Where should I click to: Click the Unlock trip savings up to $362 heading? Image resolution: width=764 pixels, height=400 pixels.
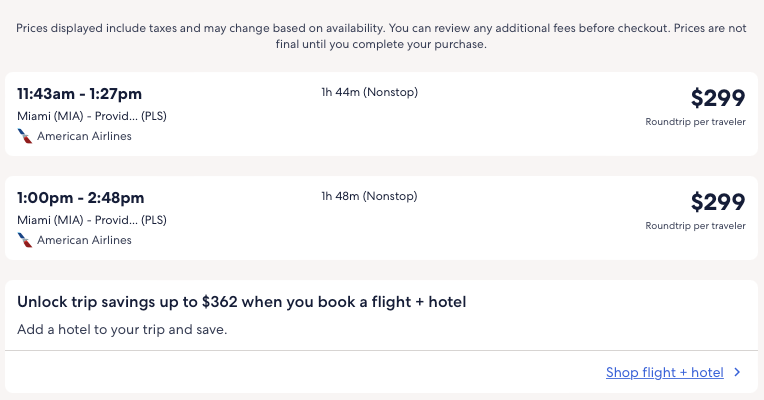point(242,302)
